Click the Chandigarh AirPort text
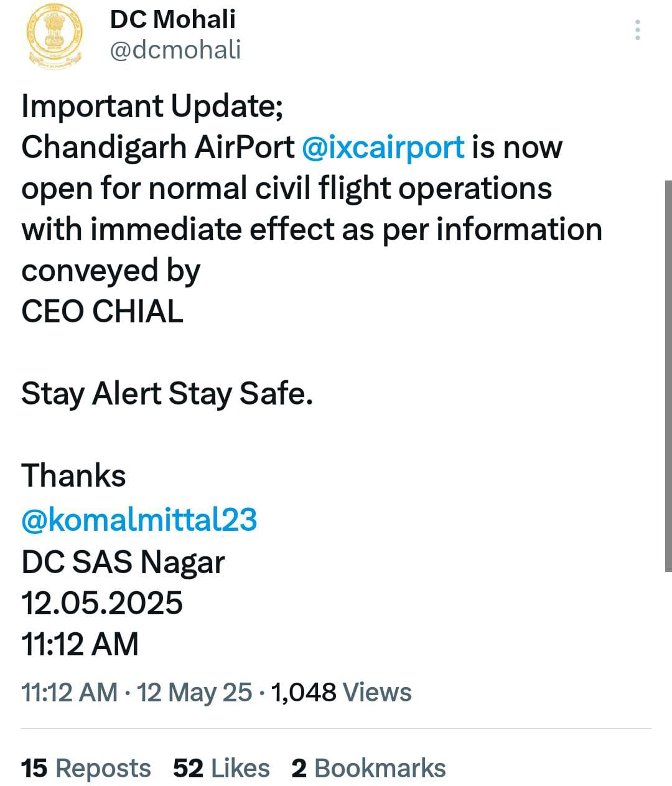The height and width of the screenshot is (786, 672). coord(158,147)
